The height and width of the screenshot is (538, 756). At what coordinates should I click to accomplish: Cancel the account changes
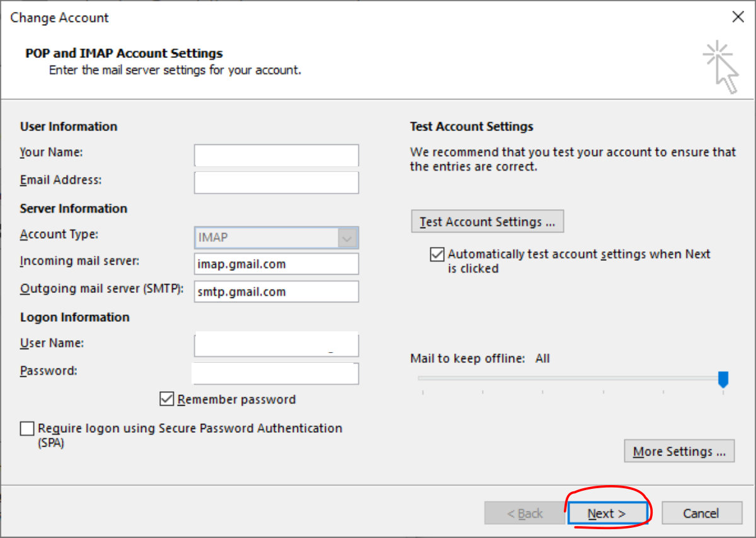tap(701, 513)
